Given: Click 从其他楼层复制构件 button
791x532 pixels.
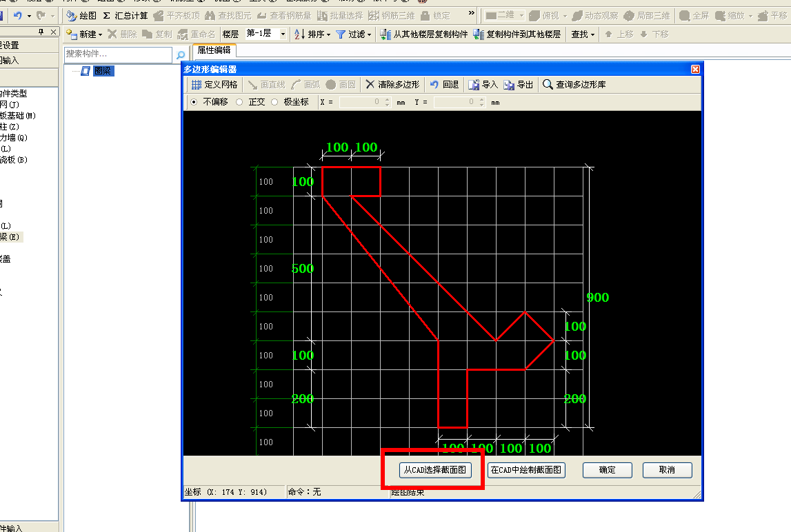Looking at the screenshot, I should (423, 34).
